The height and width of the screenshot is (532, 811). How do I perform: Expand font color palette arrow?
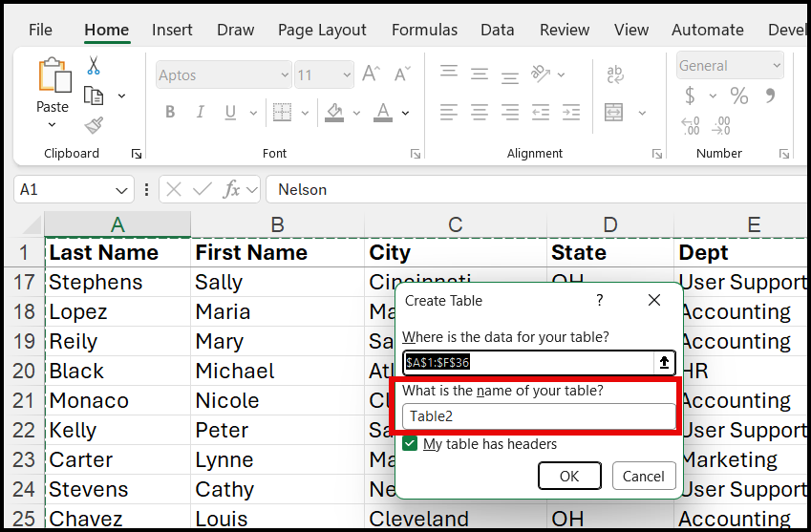(405, 113)
